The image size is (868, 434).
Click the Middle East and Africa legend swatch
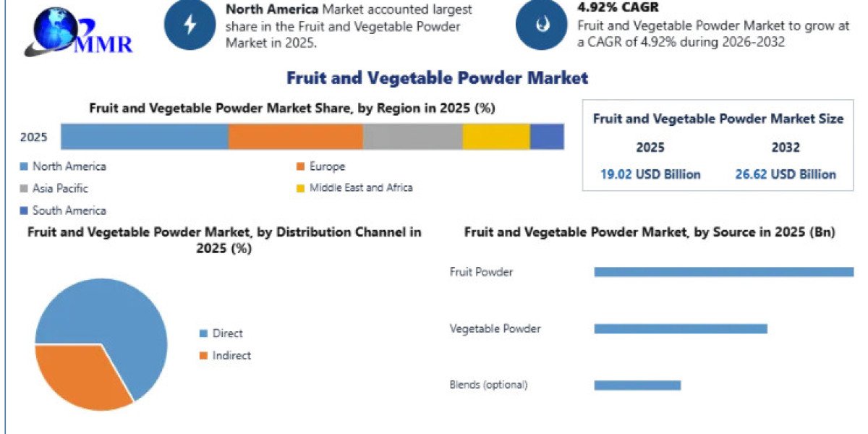point(301,188)
